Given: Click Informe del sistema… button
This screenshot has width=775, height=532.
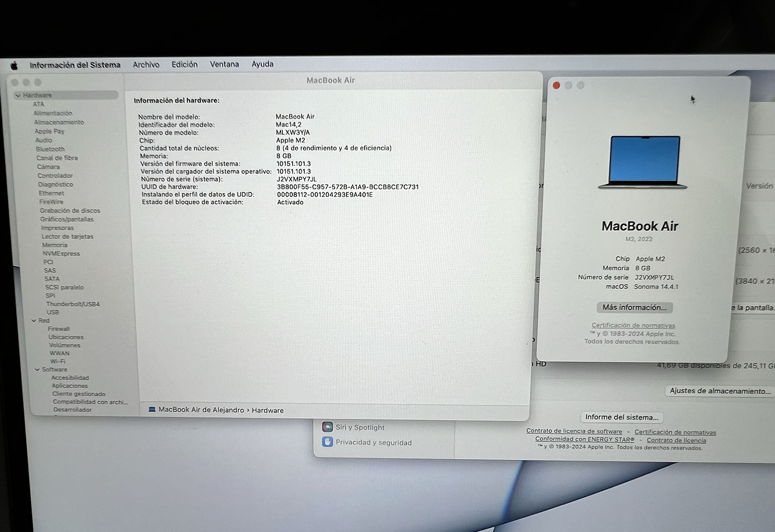Looking at the screenshot, I should pos(622,417).
